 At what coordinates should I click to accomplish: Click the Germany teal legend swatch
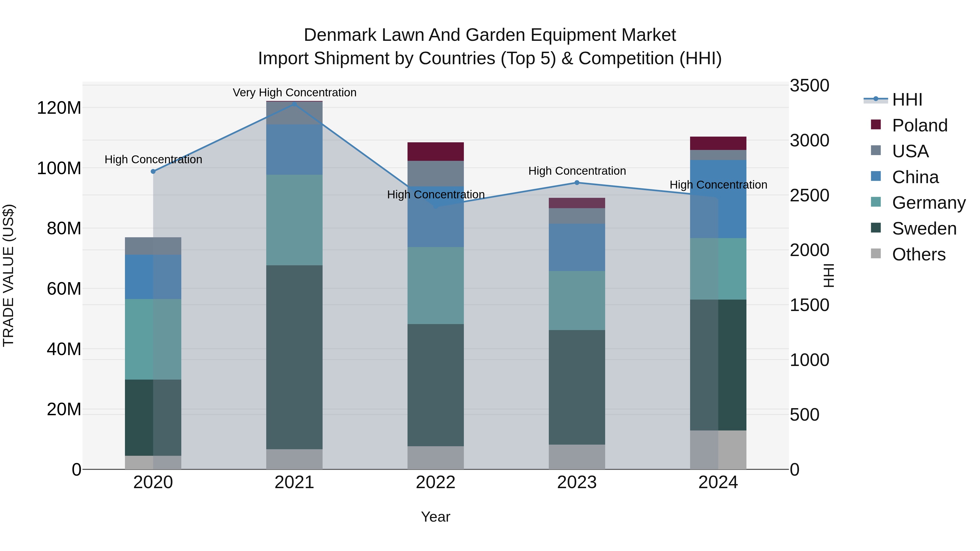(876, 202)
